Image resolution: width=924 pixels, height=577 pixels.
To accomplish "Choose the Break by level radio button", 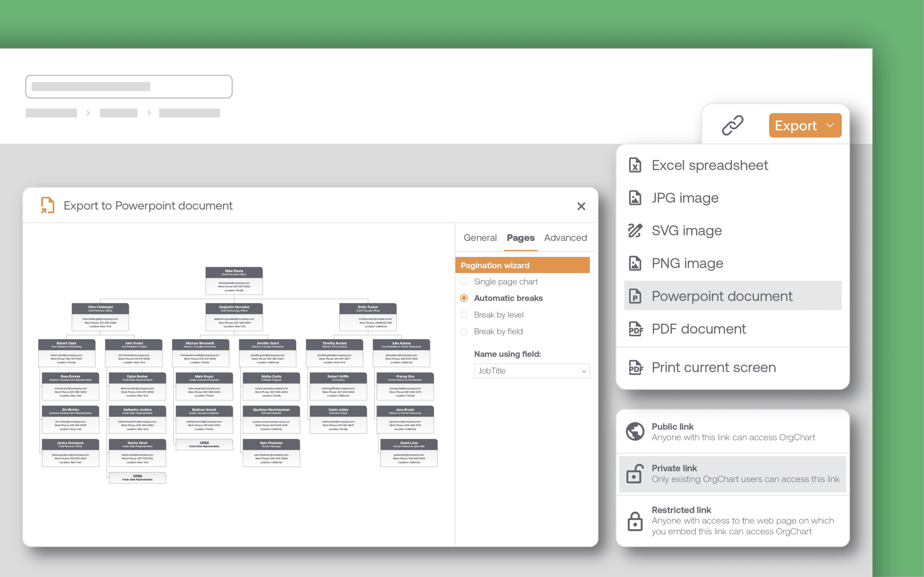I will (x=464, y=315).
